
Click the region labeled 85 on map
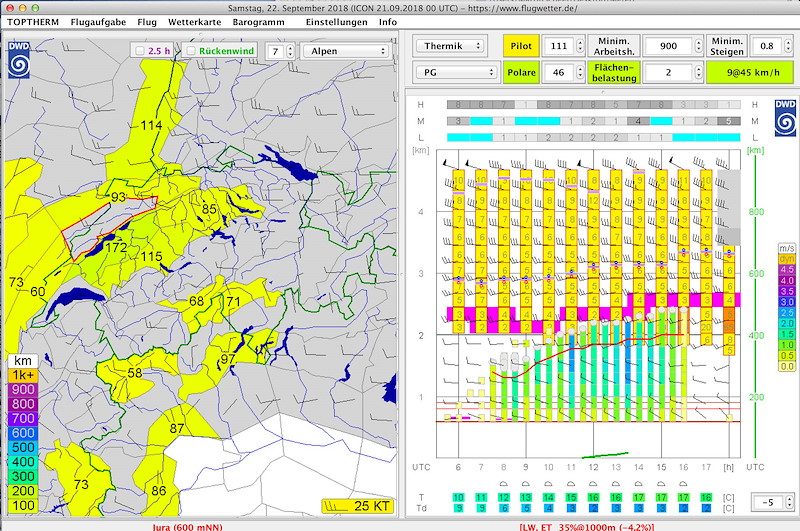tap(209, 209)
